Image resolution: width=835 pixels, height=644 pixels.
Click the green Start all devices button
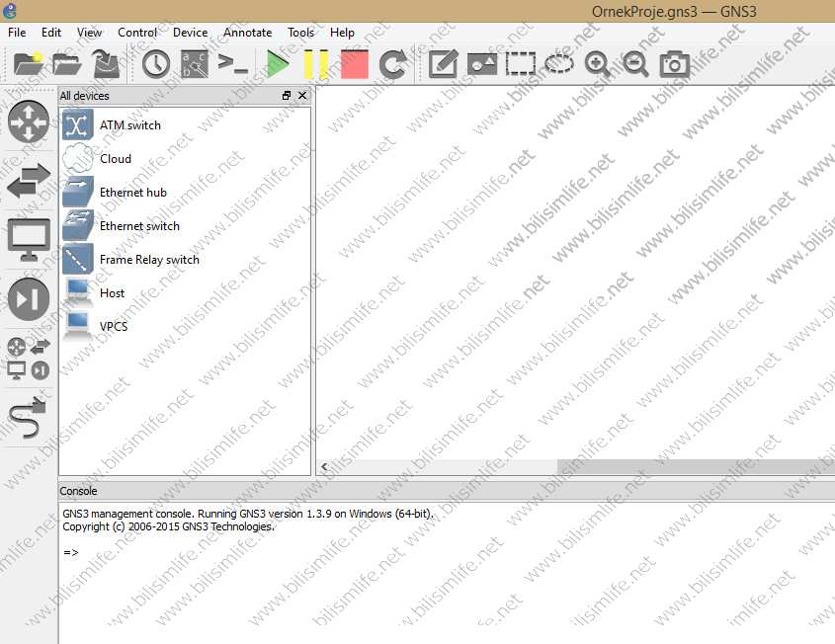tap(278, 65)
